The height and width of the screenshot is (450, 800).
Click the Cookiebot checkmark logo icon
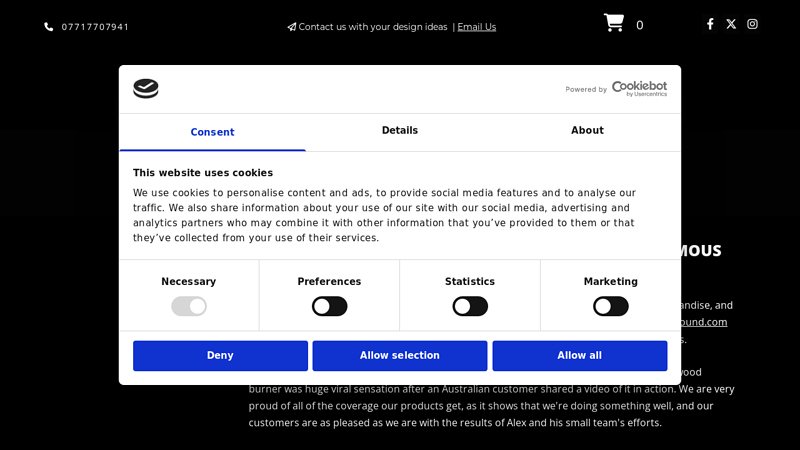click(146, 89)
